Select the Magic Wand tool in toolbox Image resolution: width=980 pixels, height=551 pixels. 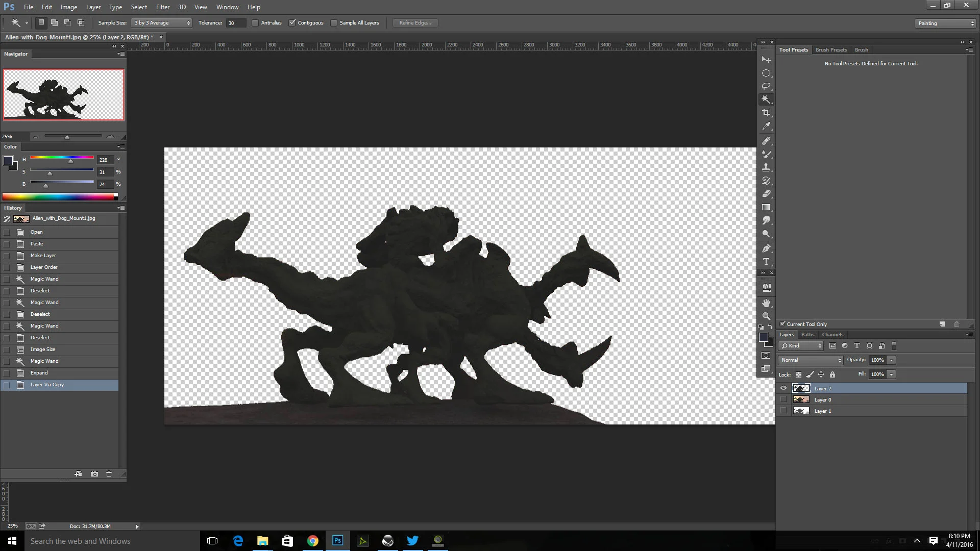click(x=766, y=99)
